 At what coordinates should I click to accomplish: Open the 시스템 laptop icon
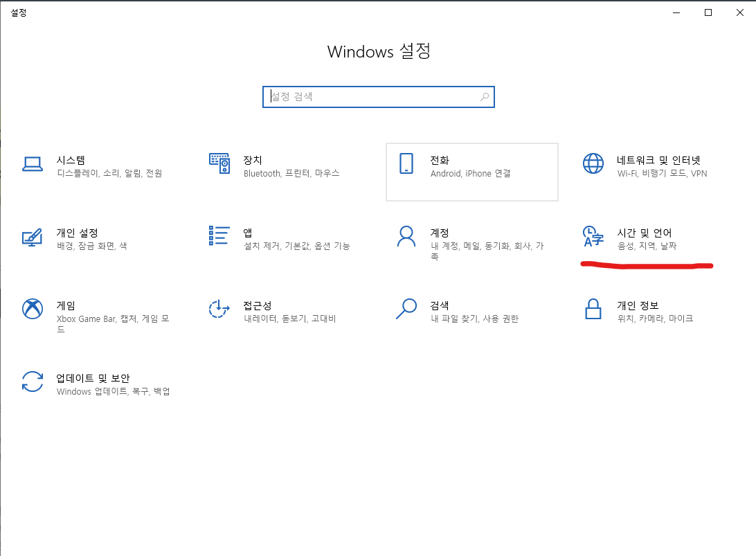(33, 164)
